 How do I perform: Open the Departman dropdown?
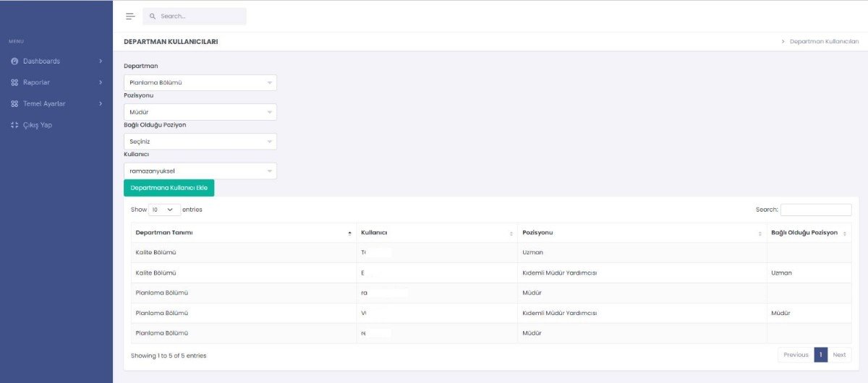pos(200,82)
